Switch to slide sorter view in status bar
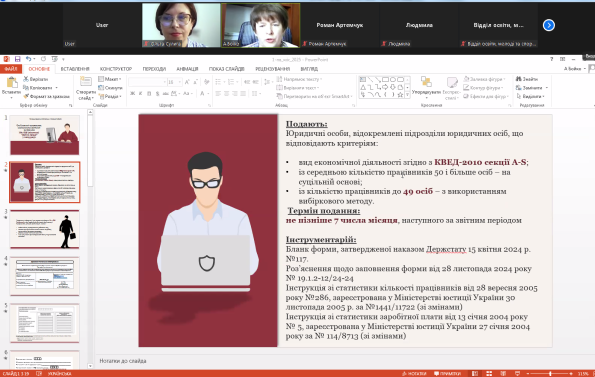Screen dimensions: 595x377 point(489,374)
